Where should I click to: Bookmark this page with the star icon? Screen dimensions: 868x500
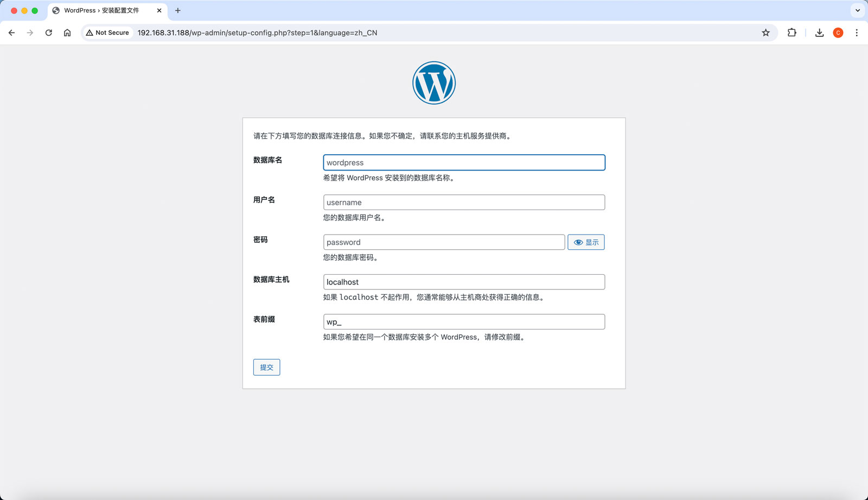click(765, 33)
